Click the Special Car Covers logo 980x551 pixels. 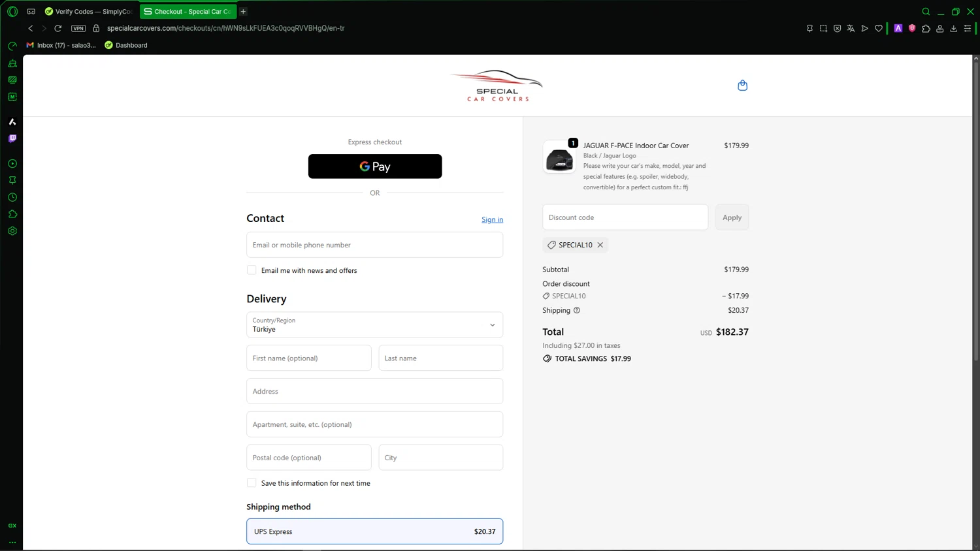pyautogui.click(x=497, y=86)
